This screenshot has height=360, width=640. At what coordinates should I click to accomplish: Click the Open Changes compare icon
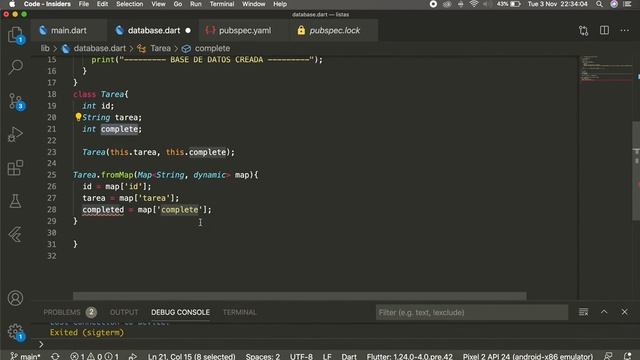[583, 31]
